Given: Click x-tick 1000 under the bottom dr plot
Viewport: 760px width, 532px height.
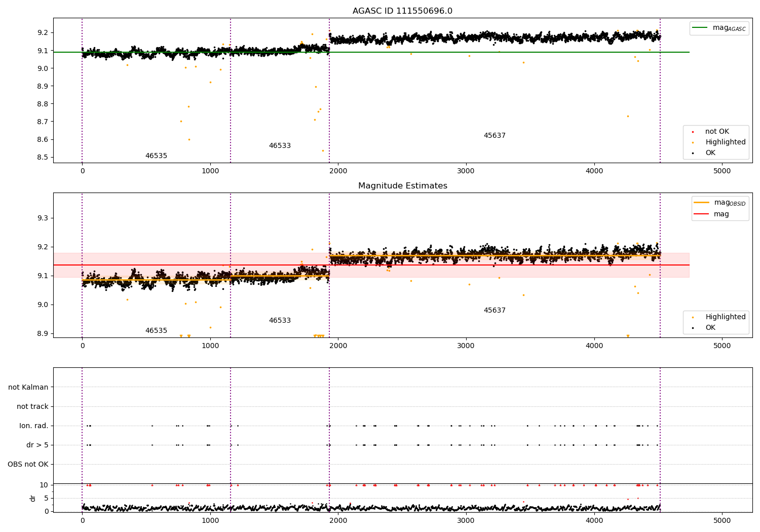Looking at the screenshot, I should tap(210, 520).
